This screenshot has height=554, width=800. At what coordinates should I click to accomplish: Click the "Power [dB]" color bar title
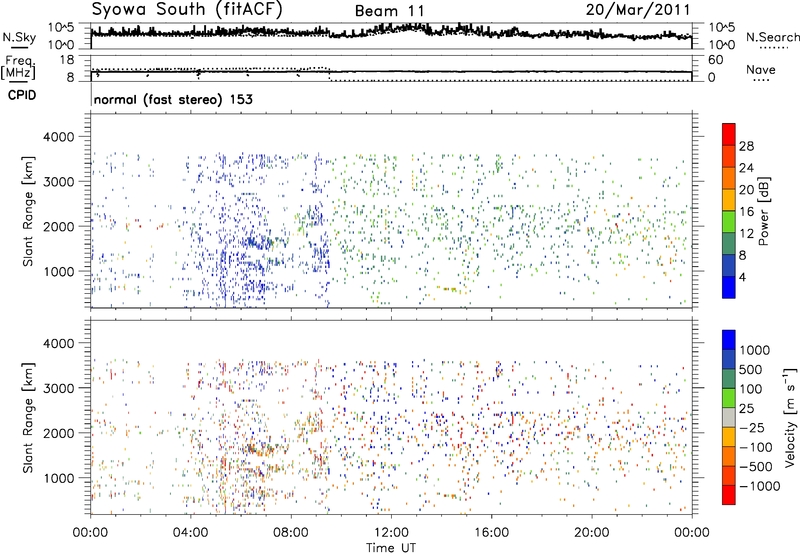tap(763, 211)
